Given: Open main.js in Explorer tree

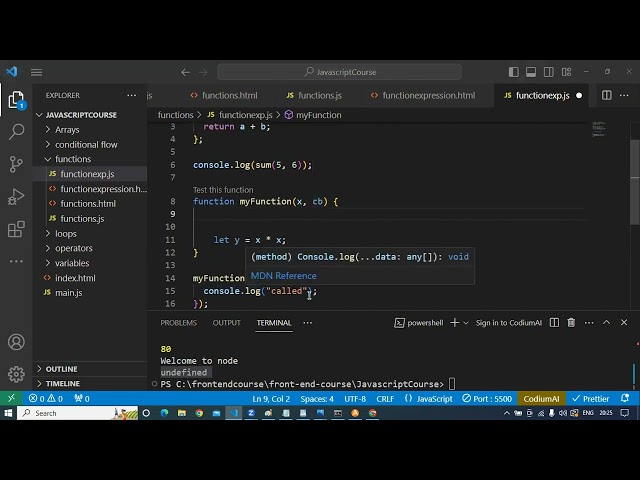Looking at the screenshot, I should click(x=69, y=293).
